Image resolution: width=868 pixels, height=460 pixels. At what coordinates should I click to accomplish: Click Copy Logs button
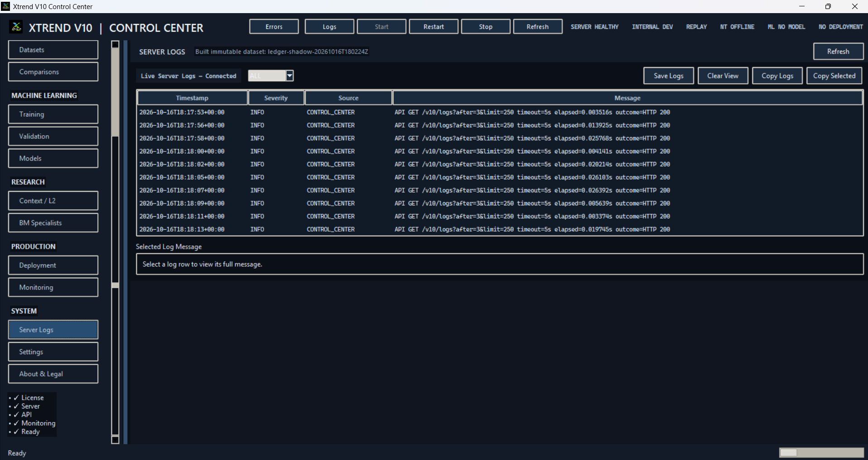tap(777, 76)
